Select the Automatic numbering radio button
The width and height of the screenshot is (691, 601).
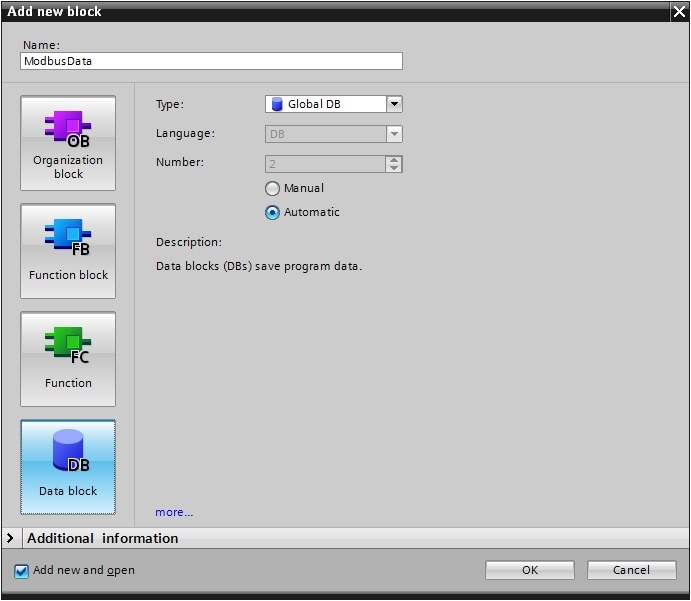(x=272, y=212)
